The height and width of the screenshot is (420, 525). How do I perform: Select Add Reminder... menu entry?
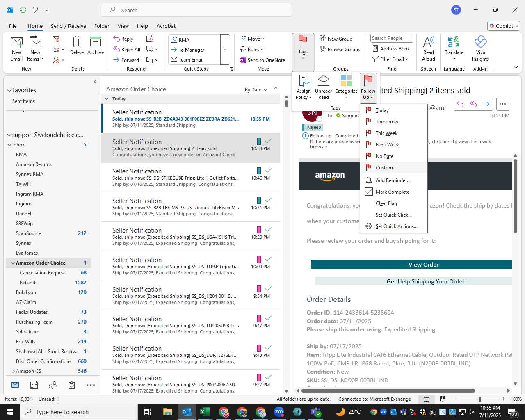click(394, 180)
